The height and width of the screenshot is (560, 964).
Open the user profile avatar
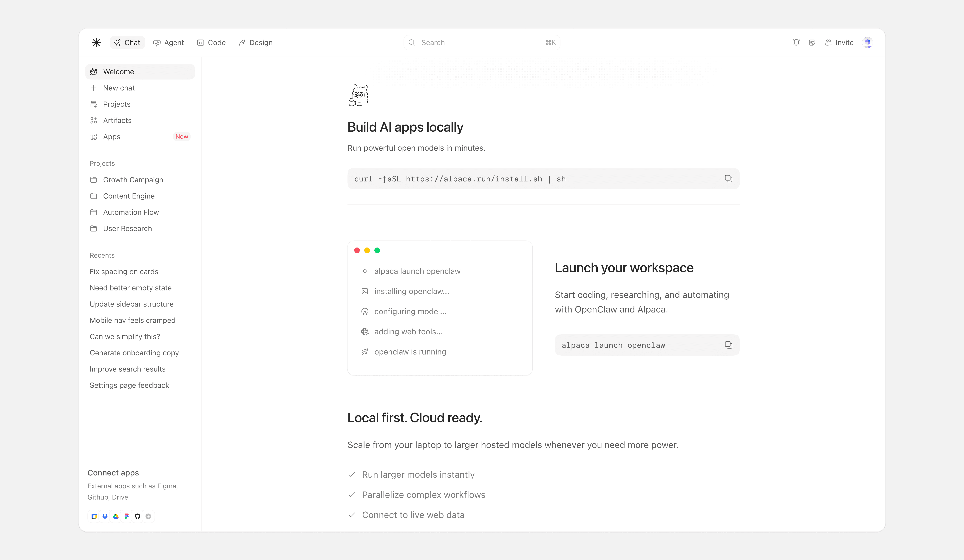pyautogui.click(x=867, y=42)
